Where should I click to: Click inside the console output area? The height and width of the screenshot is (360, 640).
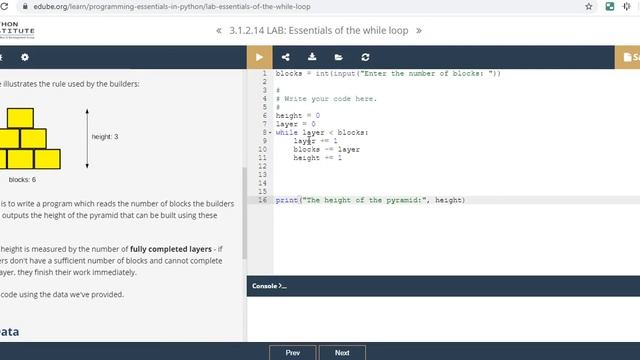pyautogui.click(x=443, y=319)
